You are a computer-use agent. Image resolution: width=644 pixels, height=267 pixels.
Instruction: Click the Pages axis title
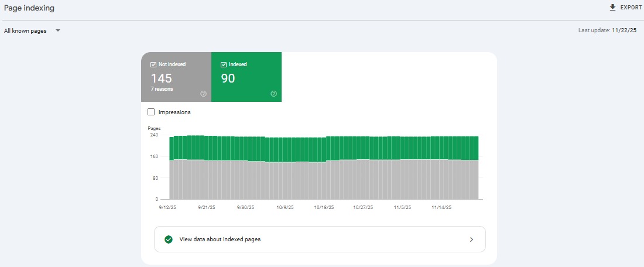pyautogui.click(x=154, y=129)
